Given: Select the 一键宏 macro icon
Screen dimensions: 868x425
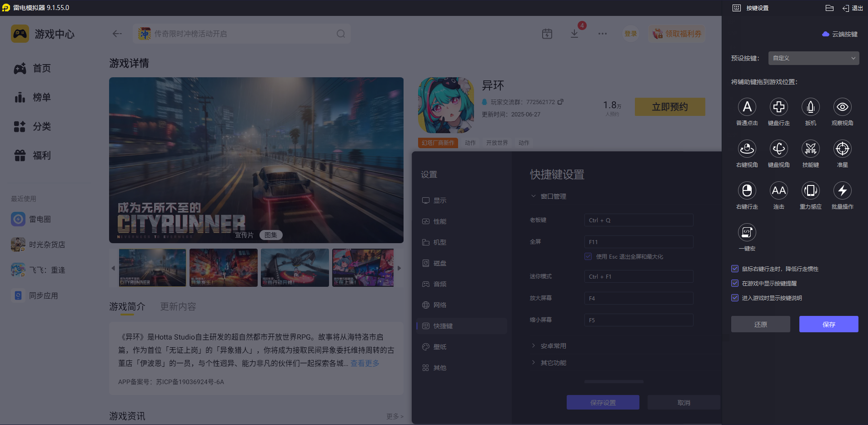Looking at the screenshot, I should tap(747, 232).
